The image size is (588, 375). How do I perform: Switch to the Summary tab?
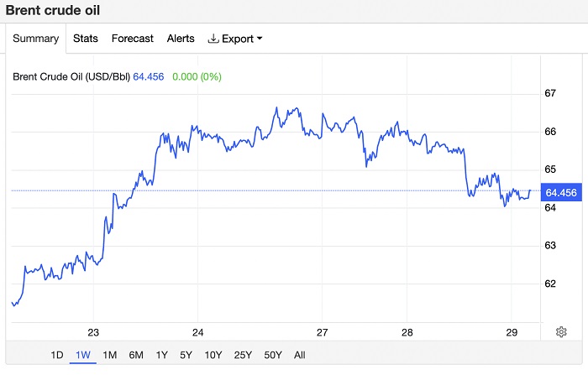[35, 39]
